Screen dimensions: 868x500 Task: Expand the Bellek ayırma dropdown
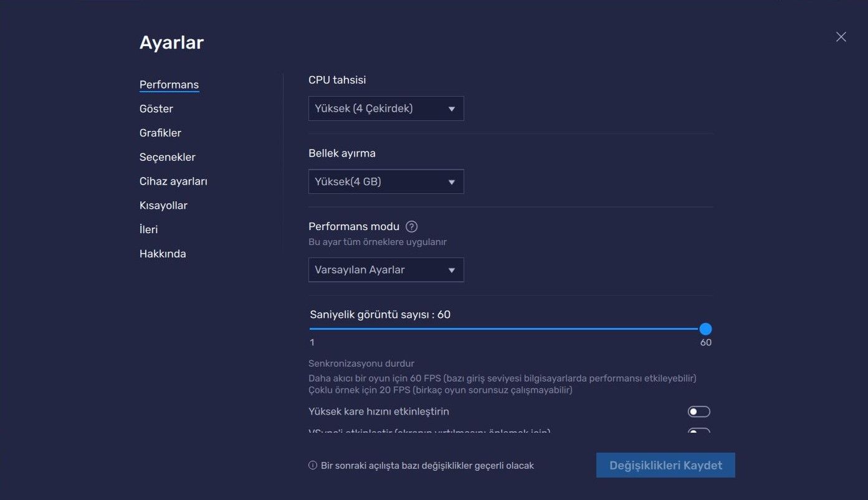click(x=386, y=182)
